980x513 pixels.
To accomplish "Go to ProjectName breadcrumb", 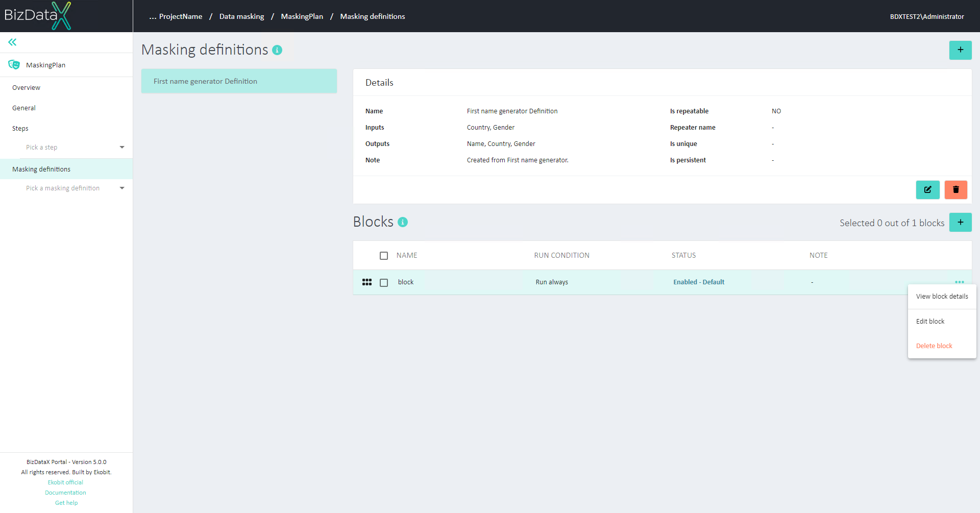I will coord(181,16).
